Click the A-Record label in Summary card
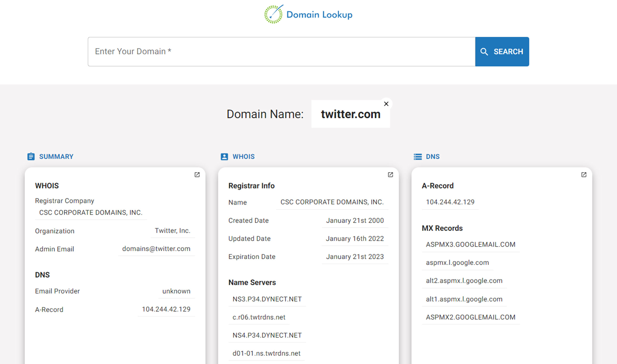Screen dimensions: 617x364 pyautogui.click(x=49, y=310)
